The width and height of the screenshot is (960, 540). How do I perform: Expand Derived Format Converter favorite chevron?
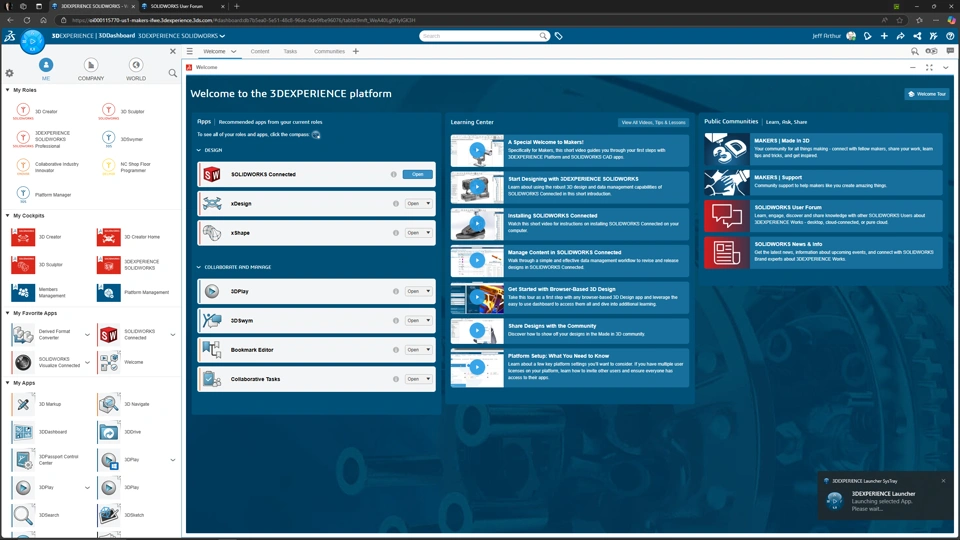pyautogui.click(x=87, y=335)
